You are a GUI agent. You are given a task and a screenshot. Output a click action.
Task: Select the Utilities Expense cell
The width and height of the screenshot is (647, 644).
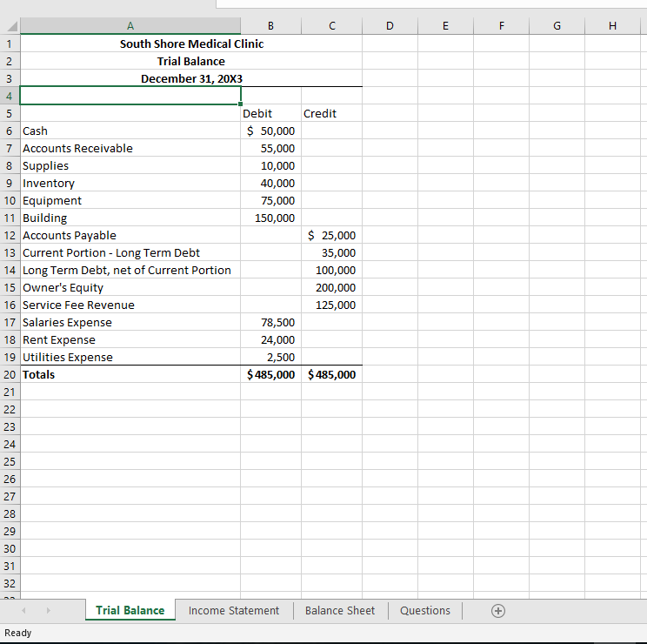pos(130,357)
